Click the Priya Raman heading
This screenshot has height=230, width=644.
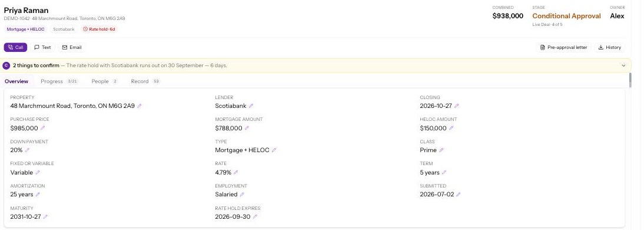tap(26, 10)
